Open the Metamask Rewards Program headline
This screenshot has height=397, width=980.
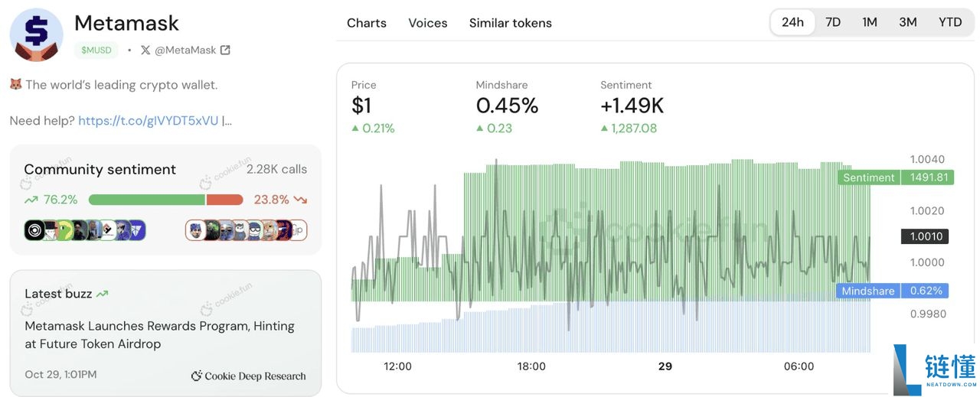[159, 335]
